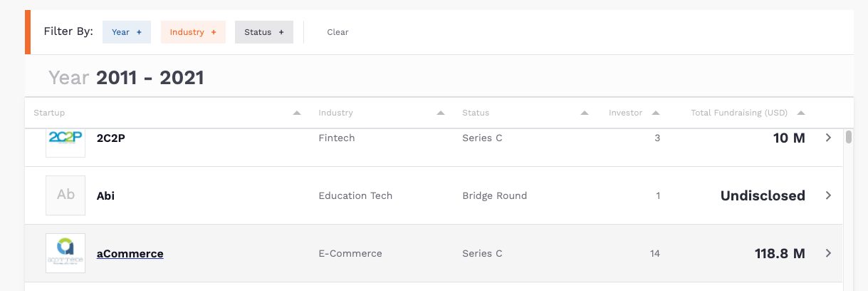Expand the 2C2P row chevron
This screenshot has width=868, height=291.
coord(828,138)
